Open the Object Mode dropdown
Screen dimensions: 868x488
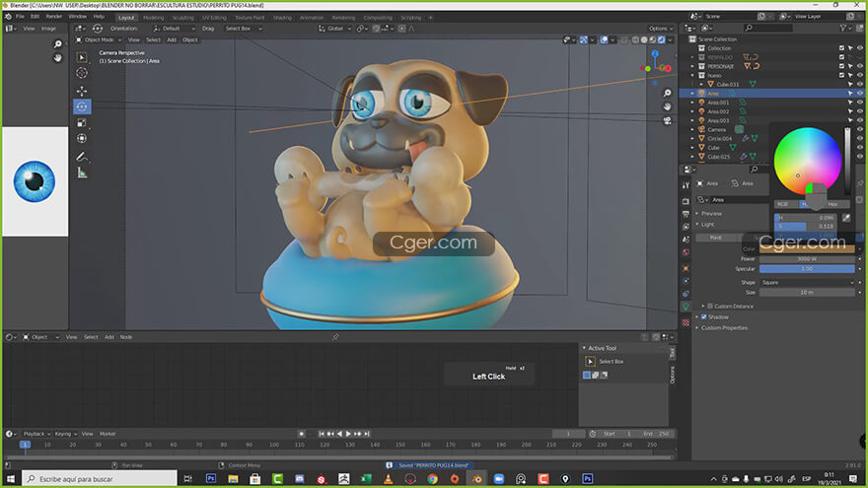99,39
